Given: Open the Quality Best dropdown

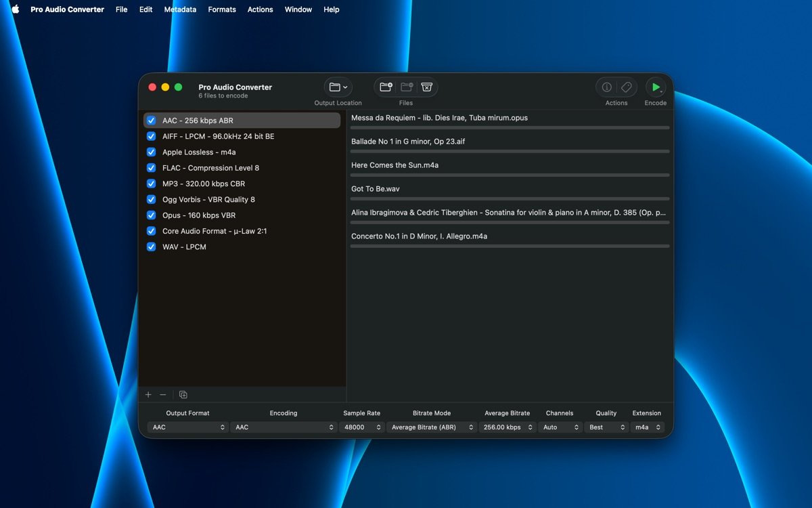Looking at the screenshot, I should (x=606, y=427).
